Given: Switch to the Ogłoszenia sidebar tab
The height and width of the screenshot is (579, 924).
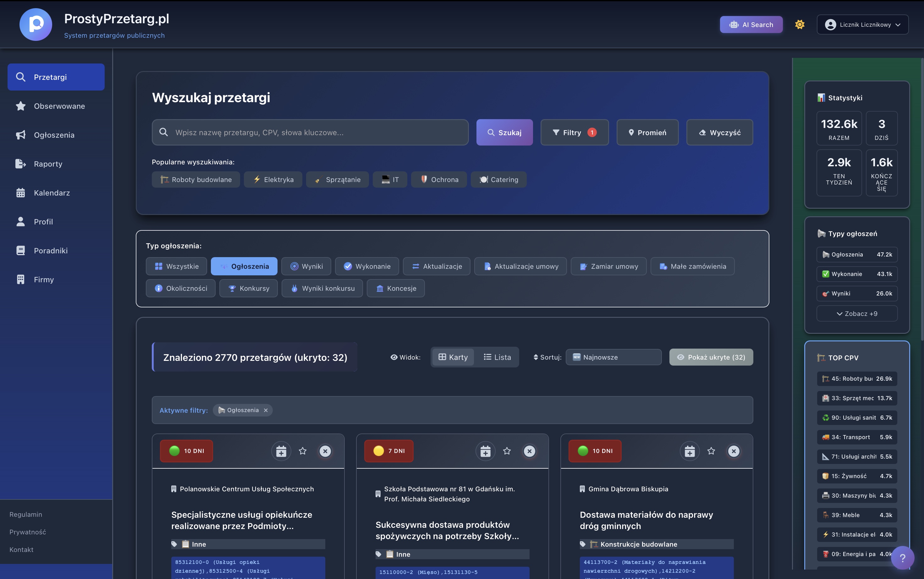Looking at the screenshot, I should point(54,135).
